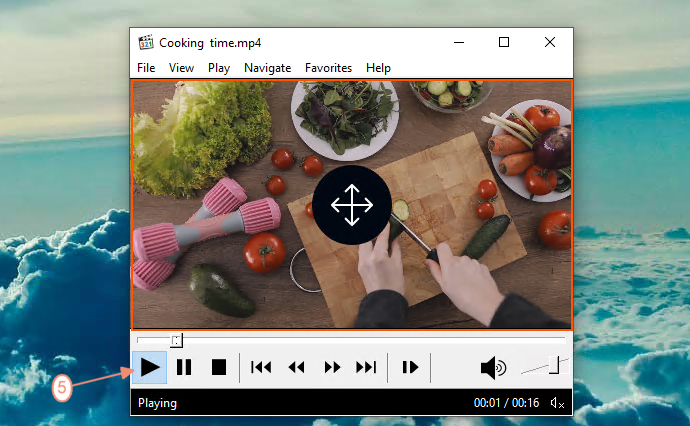Screen dimensions: 690x426
Task: Click the seek bar thumb
Action: [x=176, y=340]
